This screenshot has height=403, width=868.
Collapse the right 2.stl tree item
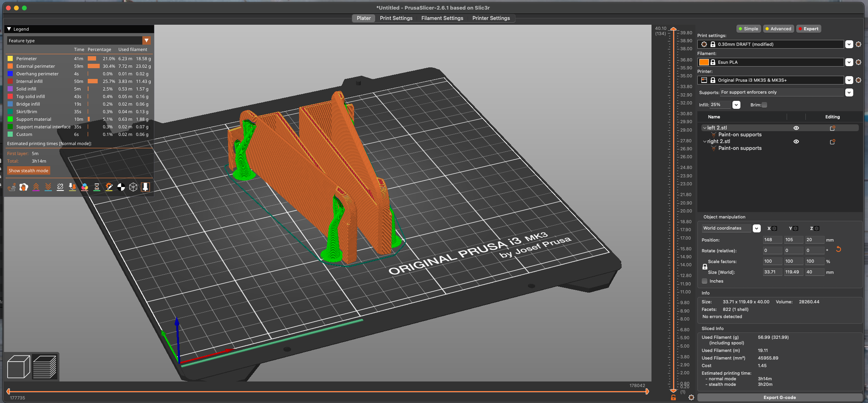pos(705,142)
